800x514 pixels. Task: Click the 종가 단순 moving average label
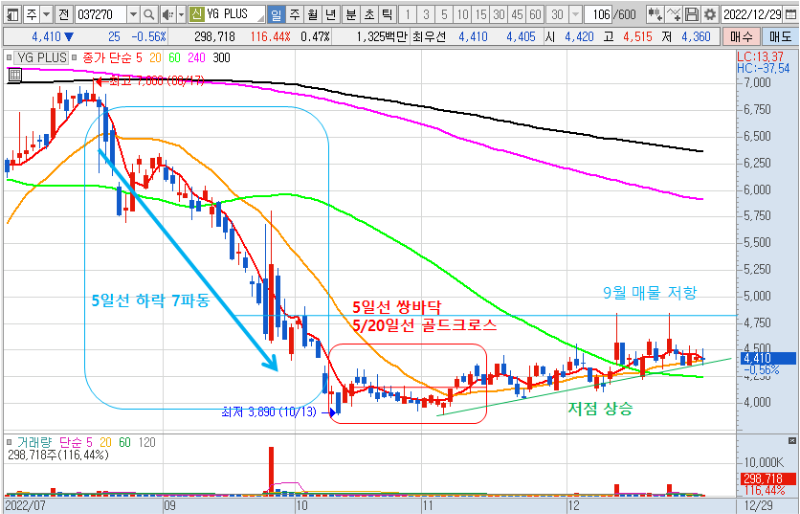click(106, 58)
